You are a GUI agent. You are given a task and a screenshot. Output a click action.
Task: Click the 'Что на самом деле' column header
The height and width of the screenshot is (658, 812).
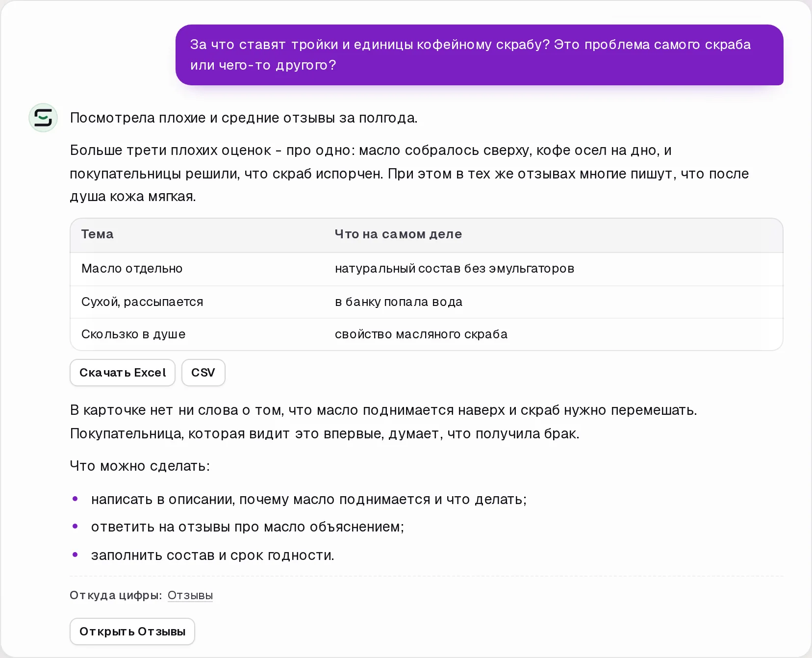(398, 234)
